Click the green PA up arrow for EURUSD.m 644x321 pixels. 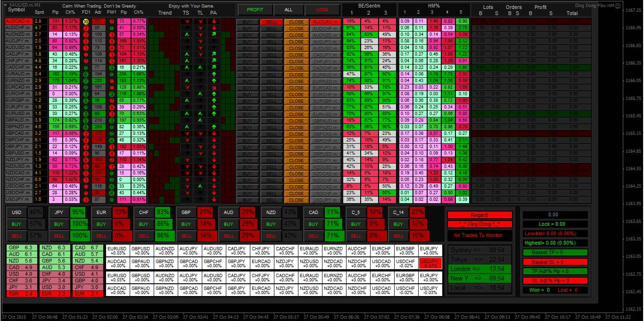pos(214,114)
